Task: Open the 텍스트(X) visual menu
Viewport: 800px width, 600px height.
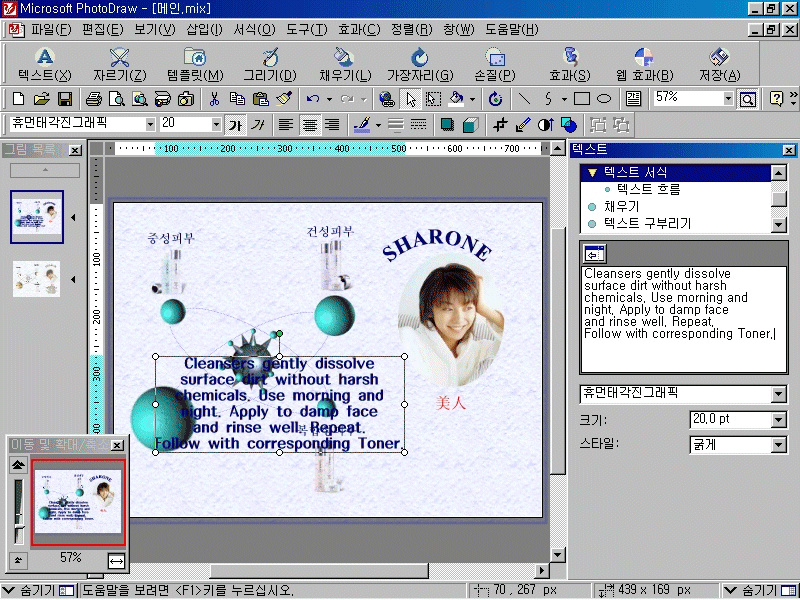Action: (x=45, y=64)
